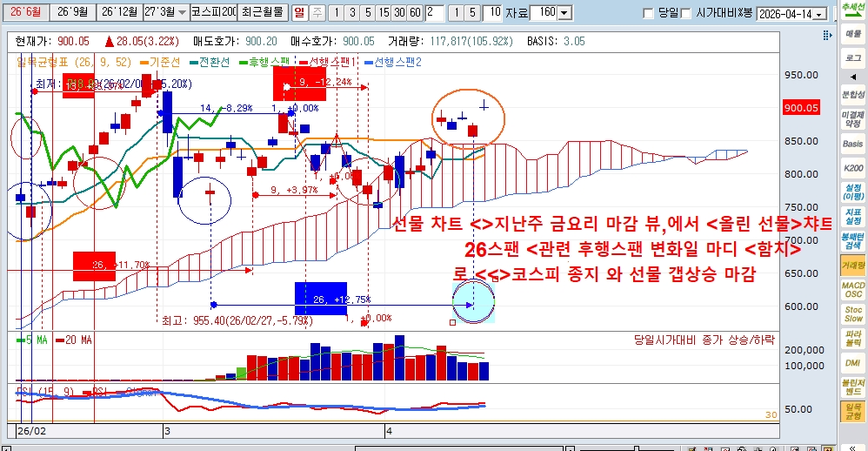Expand the 27'3월 contract month dropdown
The image size is (868, 451).
(x=181, y=13)
